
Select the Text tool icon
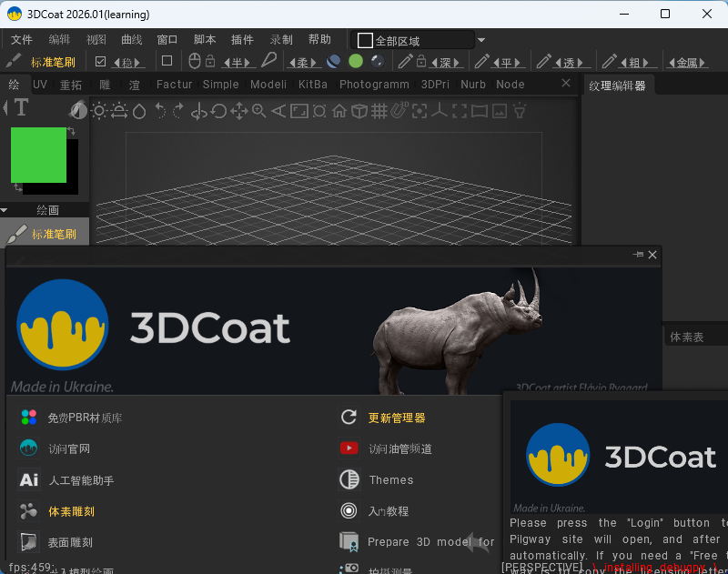click(x=21, y=108)
